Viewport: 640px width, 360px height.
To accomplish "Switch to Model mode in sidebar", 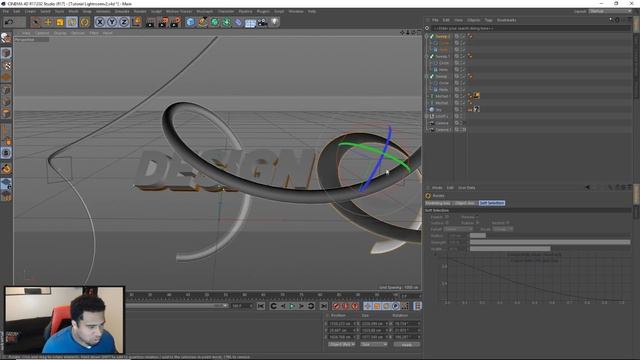I will tap(6, 53).
